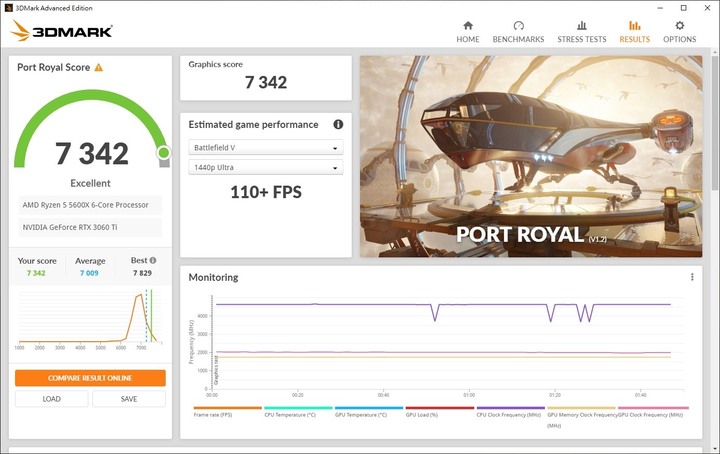The image size is (720, 454).
Task: Click the Load button
Action: 51,398
